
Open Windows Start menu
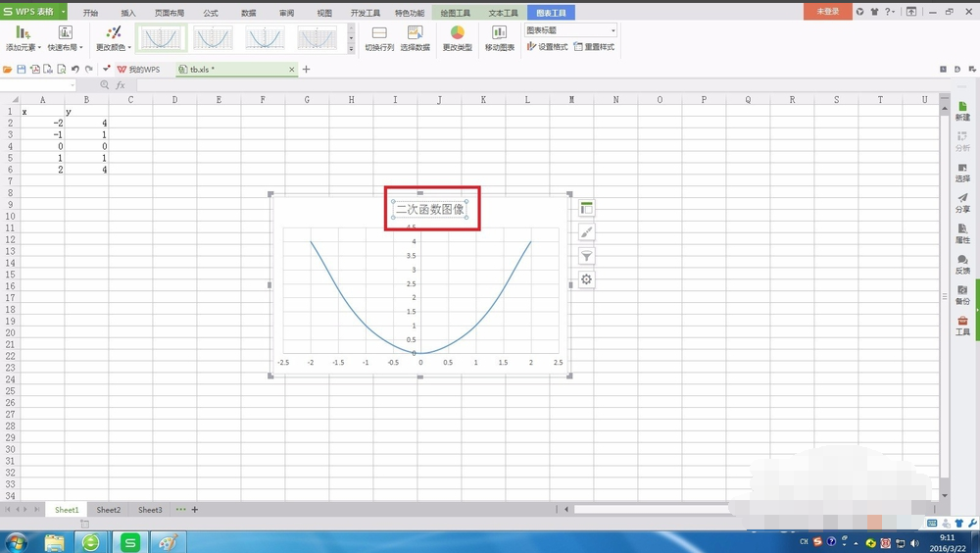17,541
